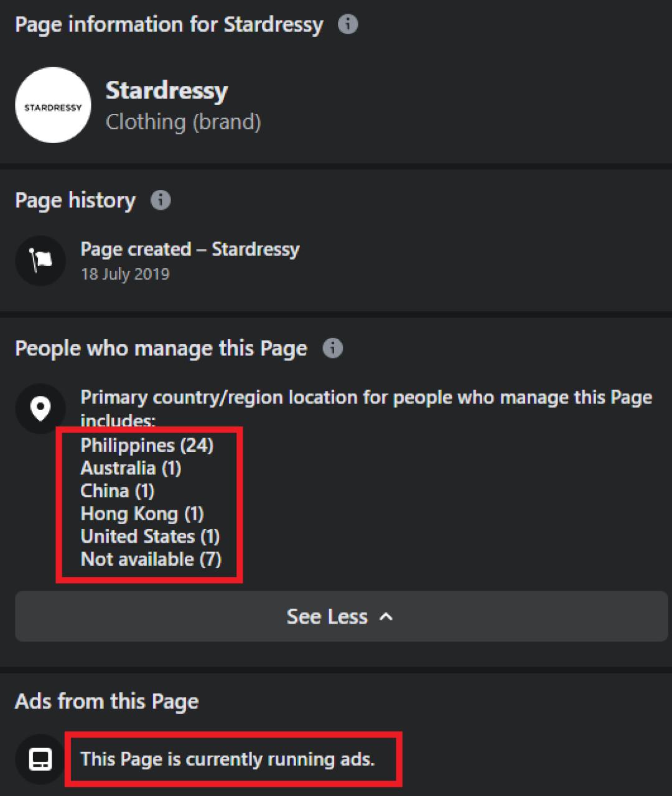The image size is (672, 796).
Task: Click the ads monitor icon
Action: pos(40,759)
